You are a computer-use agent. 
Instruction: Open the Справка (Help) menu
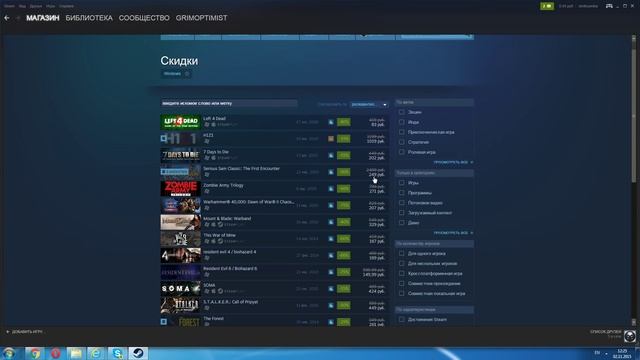[67, 6]
